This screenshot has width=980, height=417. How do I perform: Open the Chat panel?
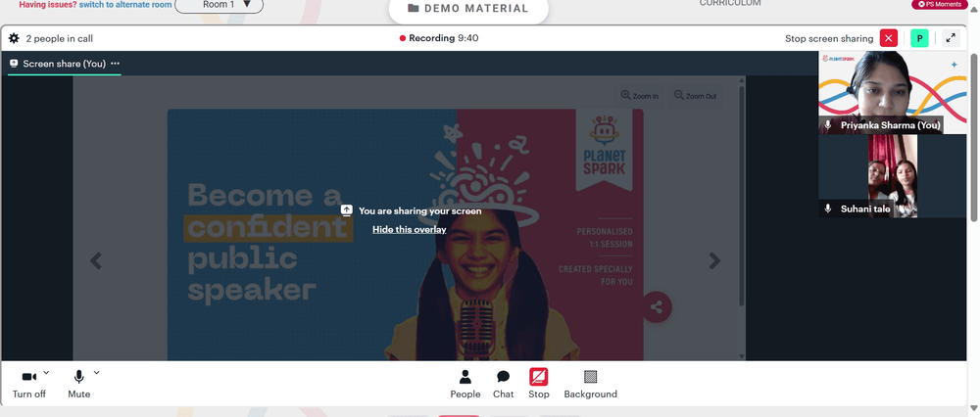503,384
